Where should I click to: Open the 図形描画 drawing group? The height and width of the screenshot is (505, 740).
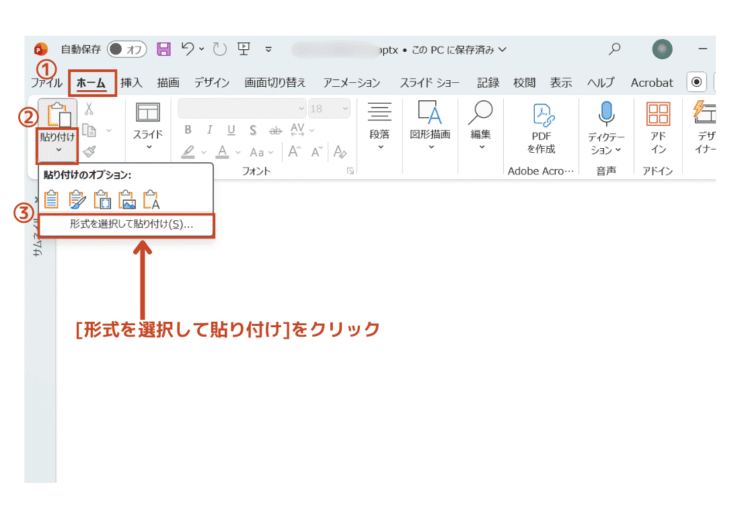pyautogui.click(x=430, y=126)
